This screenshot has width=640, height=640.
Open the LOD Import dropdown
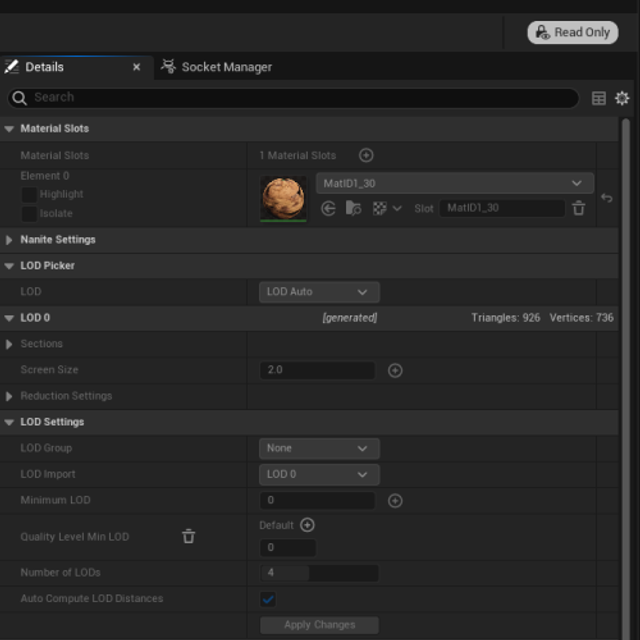[x=319, y=474]
